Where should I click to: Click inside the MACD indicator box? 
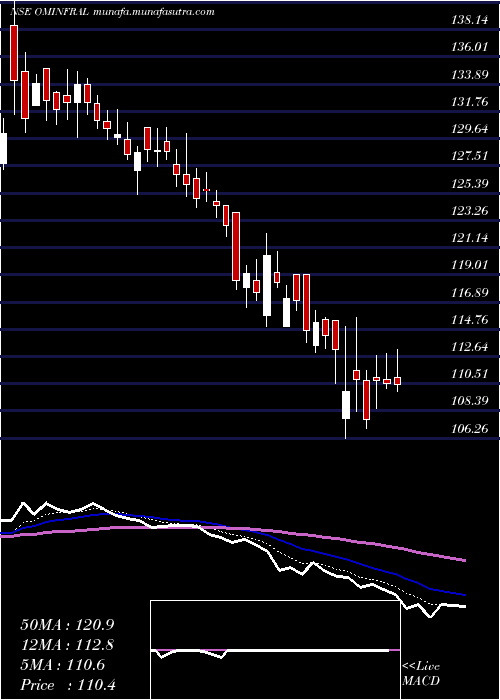click(275, 650)
